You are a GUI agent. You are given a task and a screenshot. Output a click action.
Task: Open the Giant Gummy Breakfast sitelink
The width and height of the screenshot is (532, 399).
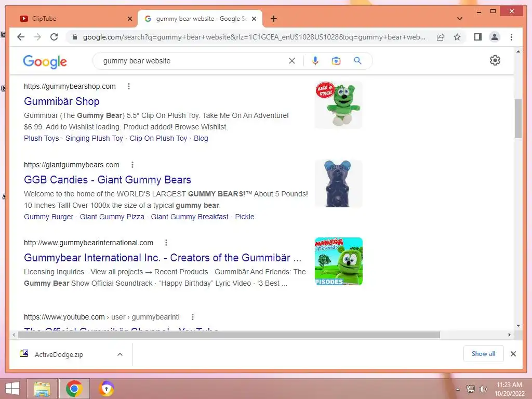coord(190,217)
